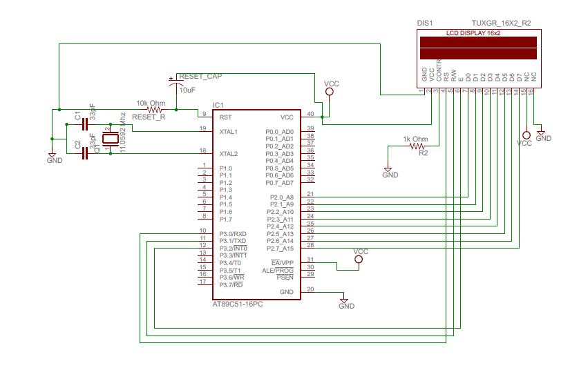Click the C1 capacitor symbol
Image resolution: width=588 pixels, height=379 pixels.
click(85, 124)
